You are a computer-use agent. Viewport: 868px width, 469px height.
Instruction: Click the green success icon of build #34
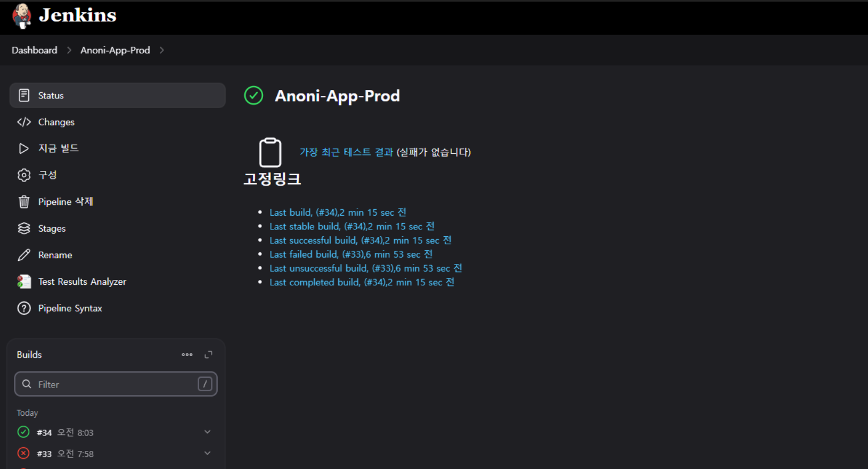point(23,432)
